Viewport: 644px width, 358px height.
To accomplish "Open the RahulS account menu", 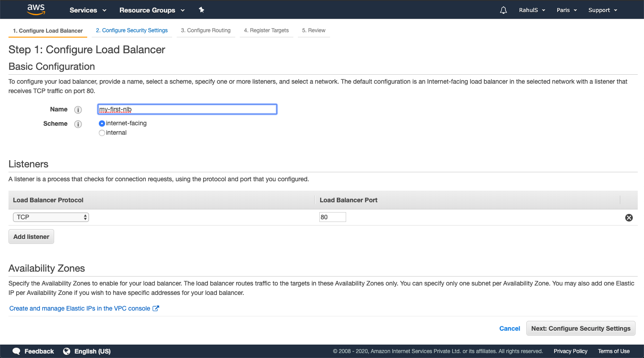I will coord(532,9).
